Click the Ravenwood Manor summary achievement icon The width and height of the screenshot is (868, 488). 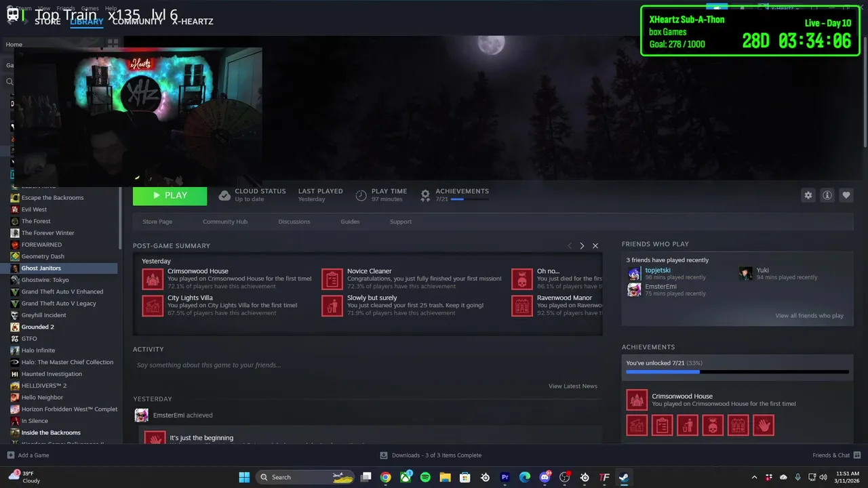[521, 306]
